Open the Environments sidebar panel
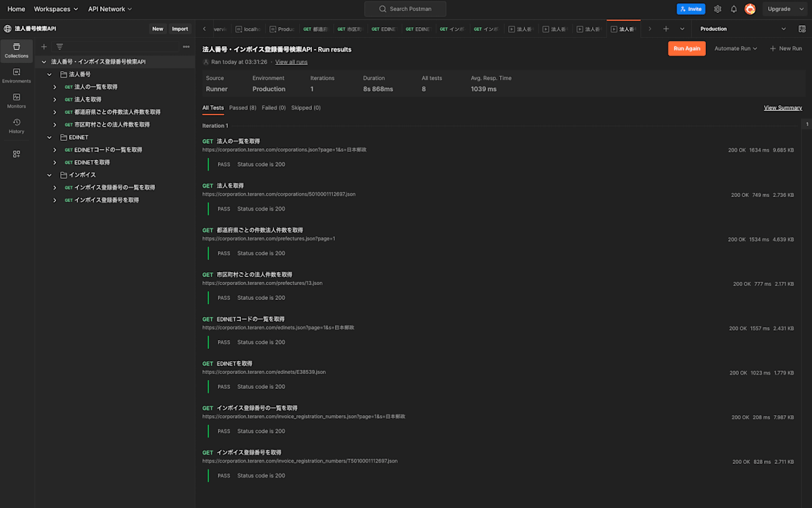Screen dimensions: 812x508 tap(16, 76)
